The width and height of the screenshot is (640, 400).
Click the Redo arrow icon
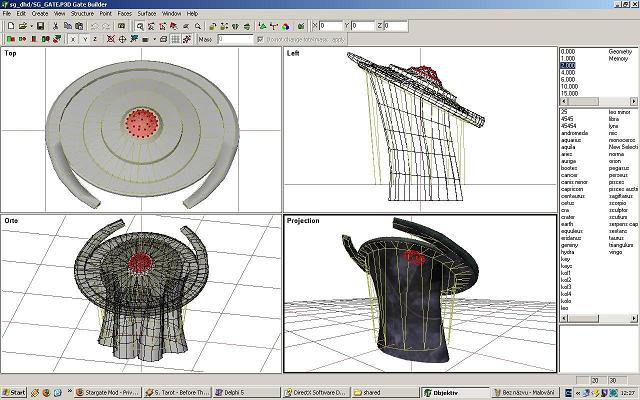coord(106,26)
